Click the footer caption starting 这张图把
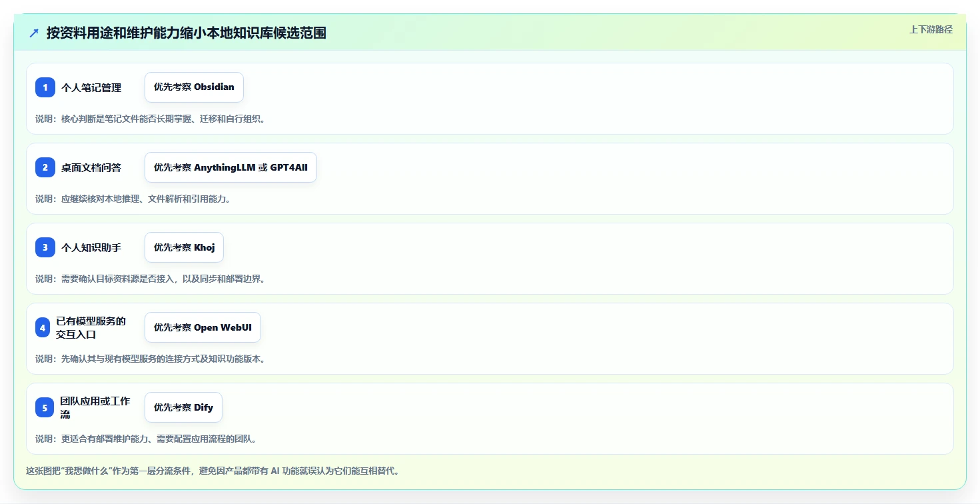The image size is (980, 504). tap(213, 471)
